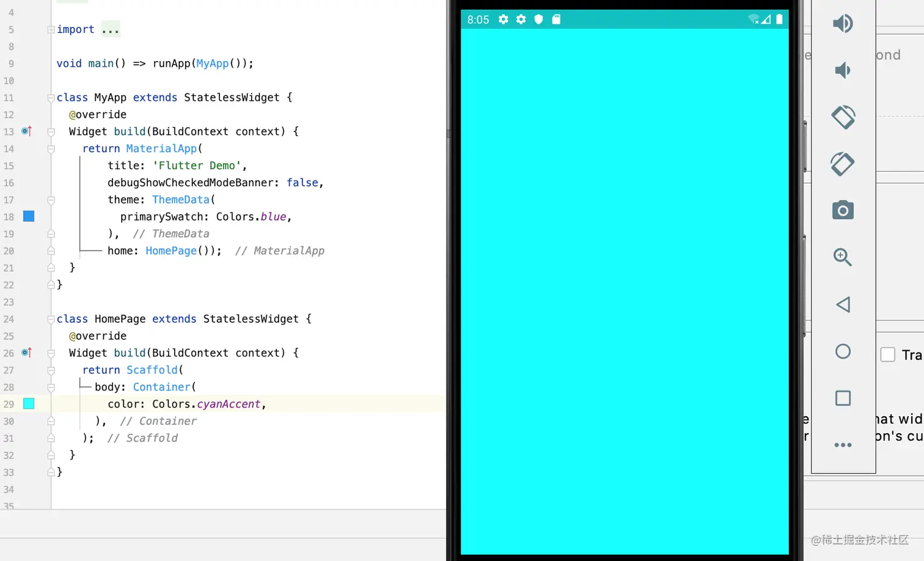The height and width of the screenshot is (561, 924).
Task: Click the 8:05 clock in phone status bar
Action: [478, 20]
